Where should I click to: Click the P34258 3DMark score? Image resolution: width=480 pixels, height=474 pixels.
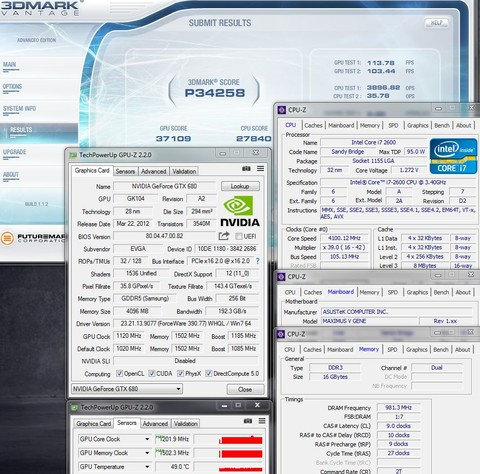pyautogui.click(x=215, y=93)
